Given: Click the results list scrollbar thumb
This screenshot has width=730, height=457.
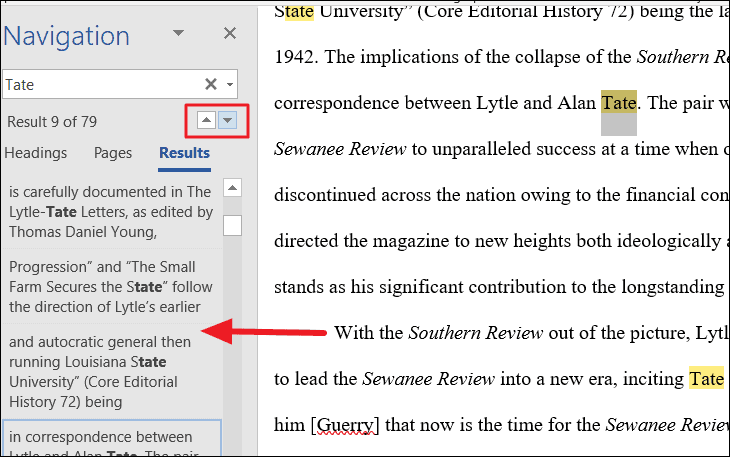Looking at the screenshot, I should (232, 226).
